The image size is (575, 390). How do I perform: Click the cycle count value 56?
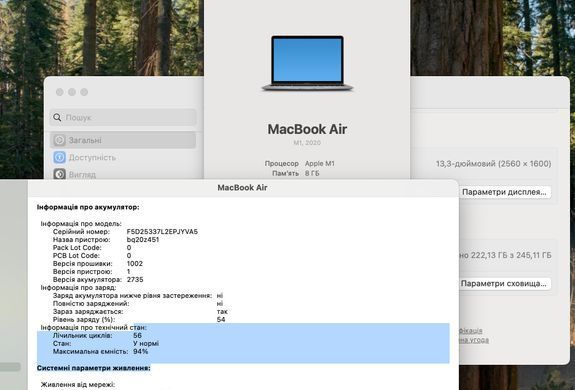[138, 335]
